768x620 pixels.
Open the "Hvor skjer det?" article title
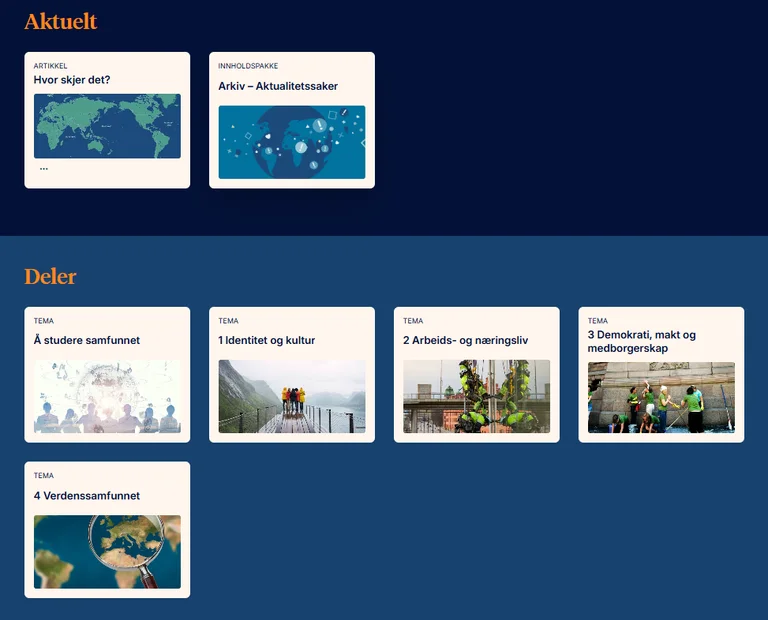72,80
